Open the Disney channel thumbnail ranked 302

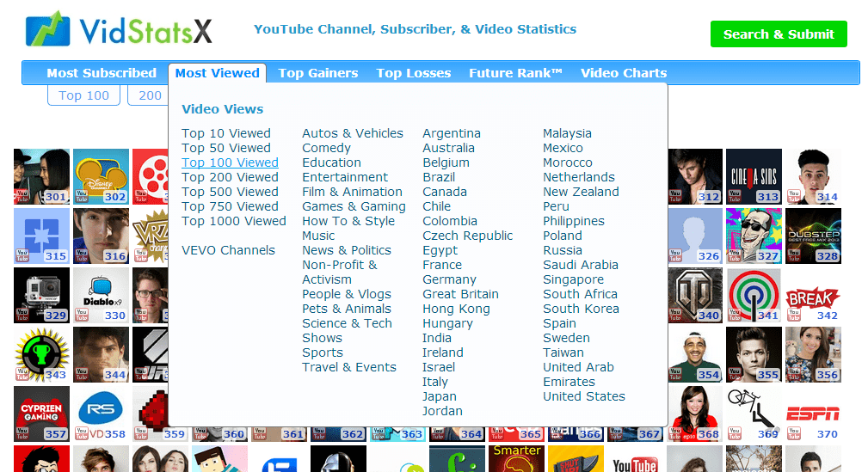[x=101, y=176]
